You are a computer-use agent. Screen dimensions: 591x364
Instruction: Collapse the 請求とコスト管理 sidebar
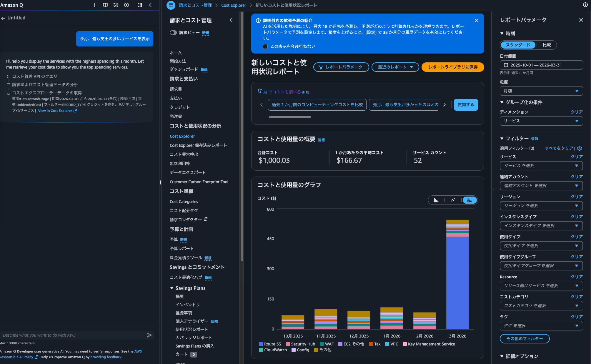230,20
